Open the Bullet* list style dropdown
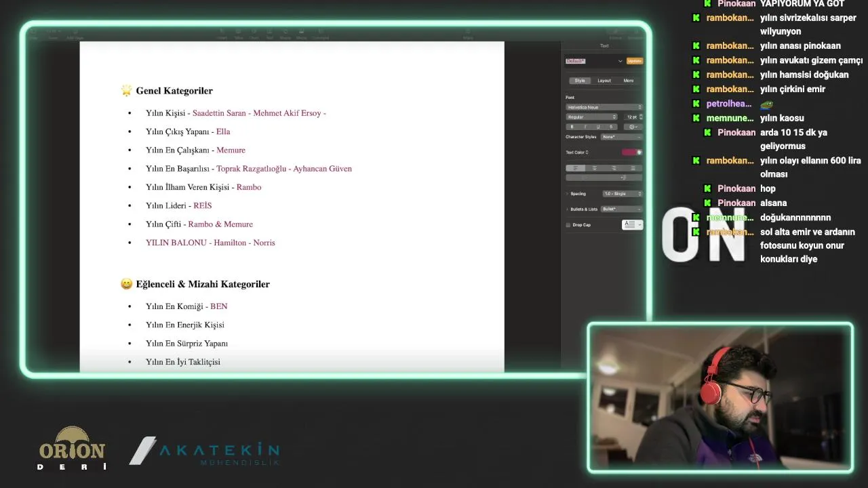The height and width of the screenshot is (488, 868). point(621,209)
